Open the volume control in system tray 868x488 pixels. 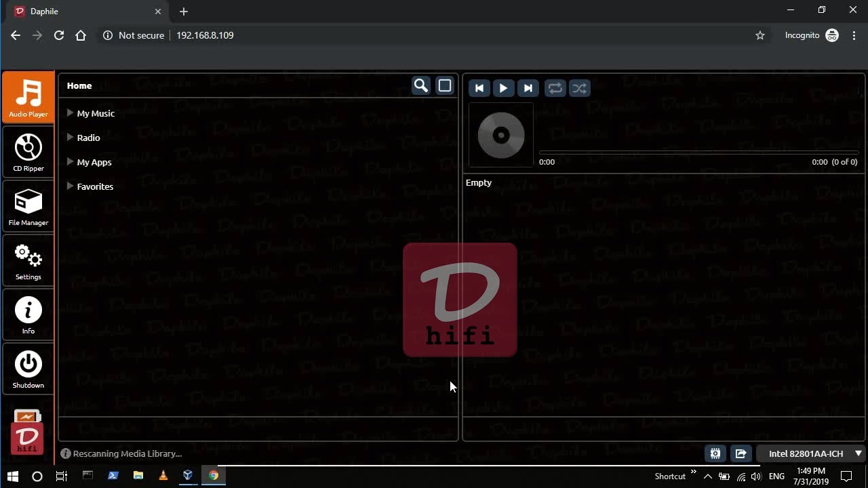tap(757, 476)
